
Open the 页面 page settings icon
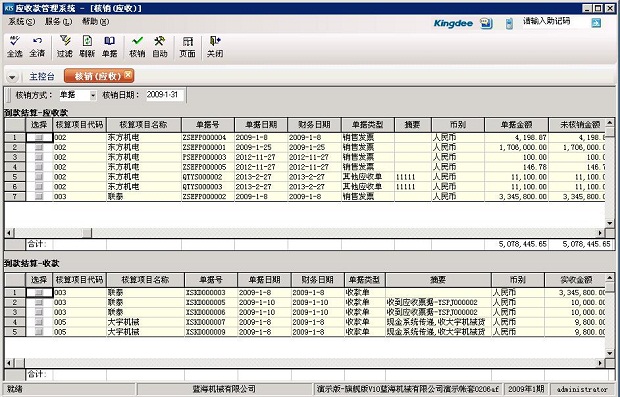point(187,47)
